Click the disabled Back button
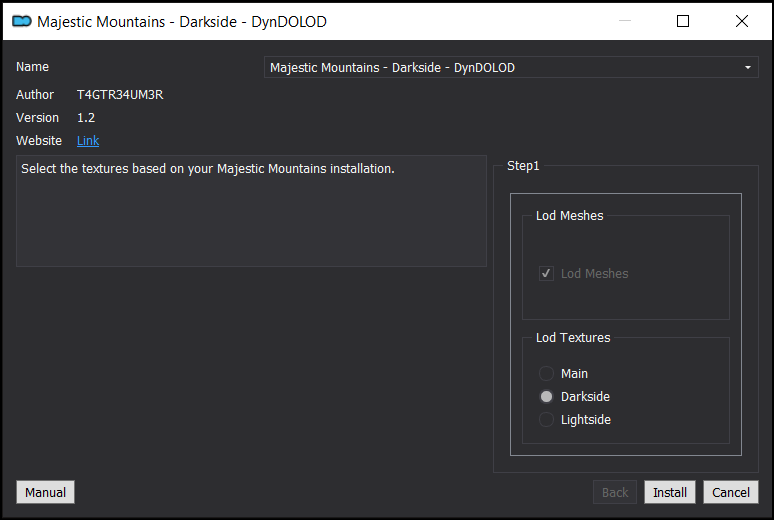Screen dimensions: 774x520 coord(615,492)
